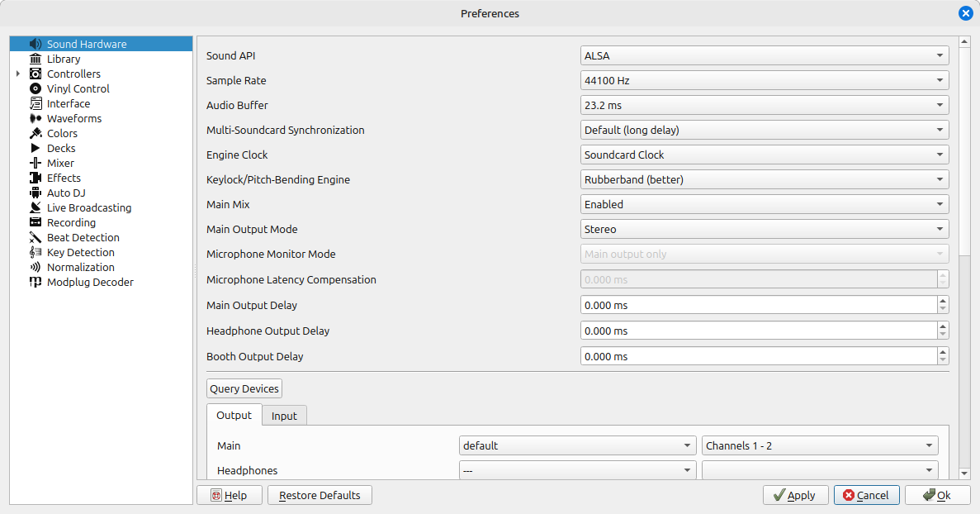Screen dimensions: 980x514
Task: Open the Sound API dropdown
Action: [x=764, y=56]
